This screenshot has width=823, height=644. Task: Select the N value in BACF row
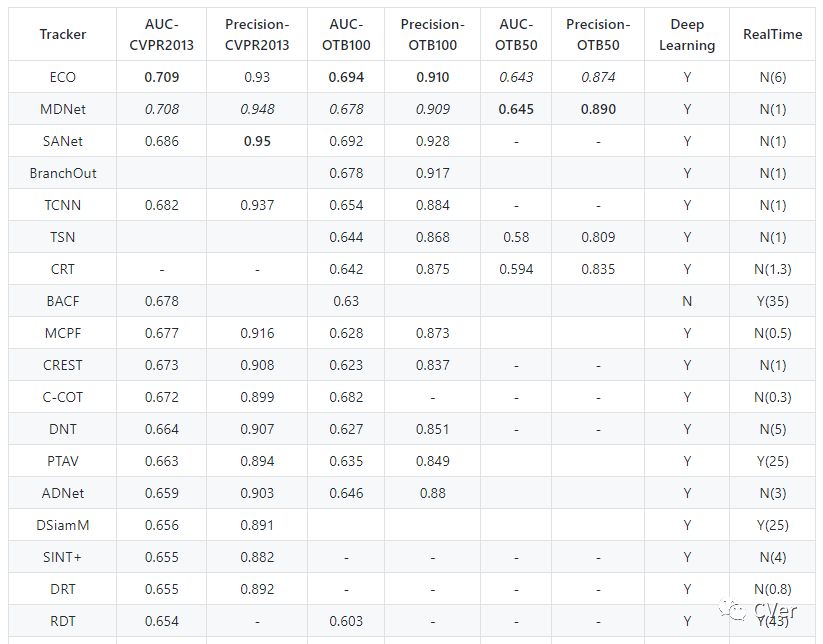(x=687, y=301)
